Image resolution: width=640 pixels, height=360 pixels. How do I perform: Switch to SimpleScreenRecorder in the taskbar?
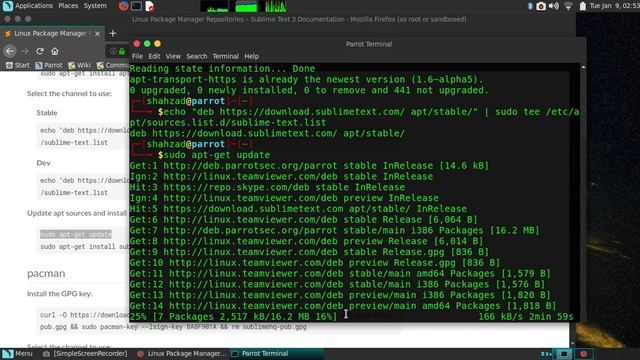(x=85, y=353)
